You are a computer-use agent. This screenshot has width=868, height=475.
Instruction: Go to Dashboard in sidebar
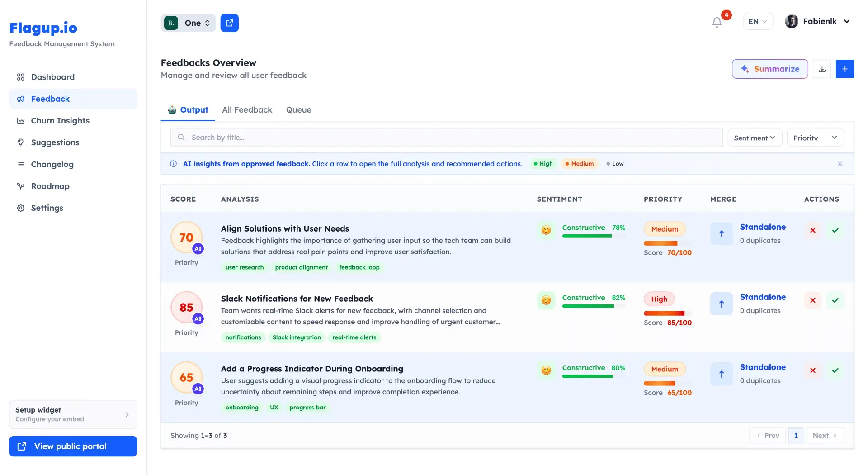coord(73,77)
